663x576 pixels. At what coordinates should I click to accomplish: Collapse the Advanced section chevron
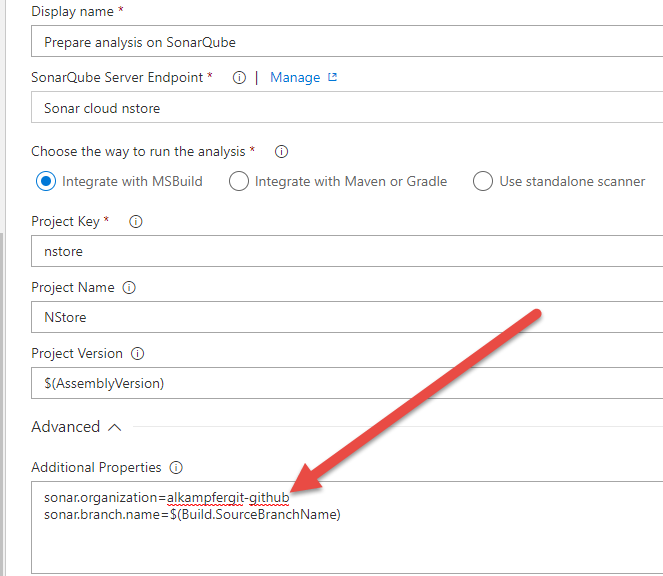click(x=115, y=428)
